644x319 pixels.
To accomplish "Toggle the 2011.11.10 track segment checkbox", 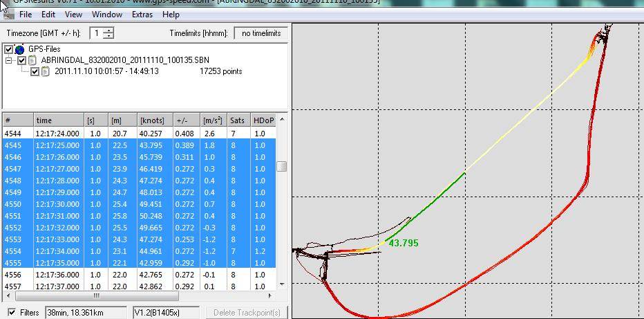I will click(35, 71).
